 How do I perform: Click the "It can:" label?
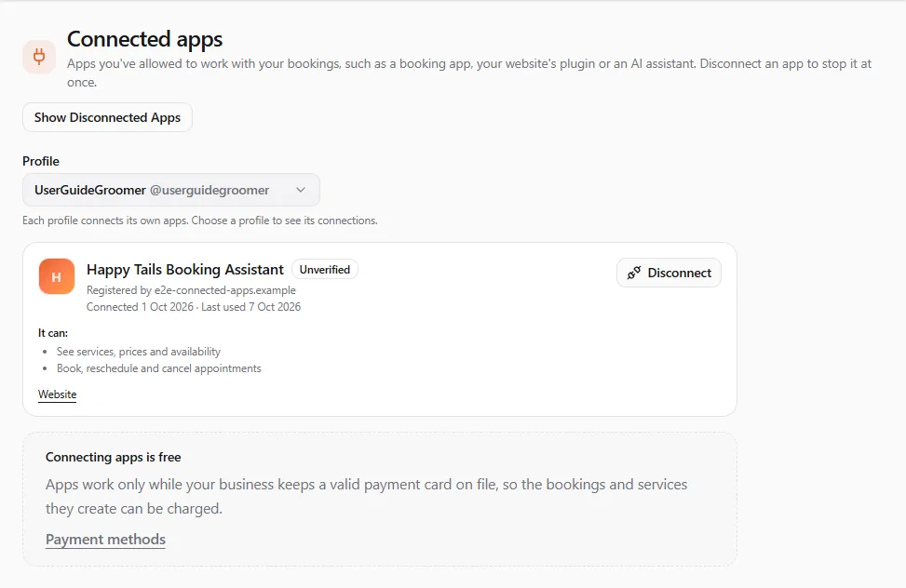point(53,333)
